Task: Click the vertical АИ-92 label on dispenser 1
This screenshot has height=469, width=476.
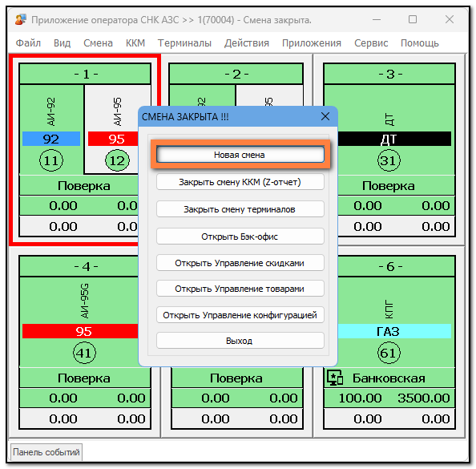Action: [x=51, y=111]
